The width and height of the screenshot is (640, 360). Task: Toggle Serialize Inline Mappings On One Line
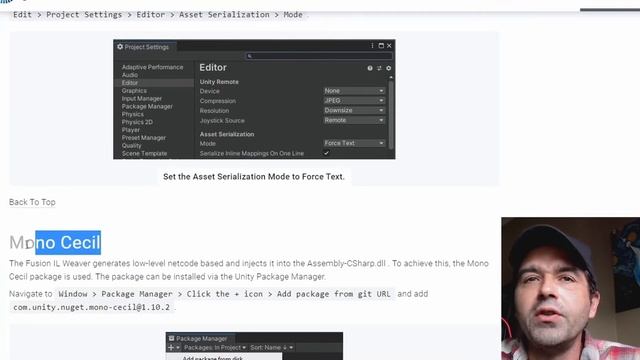click(x=326, y=153)
